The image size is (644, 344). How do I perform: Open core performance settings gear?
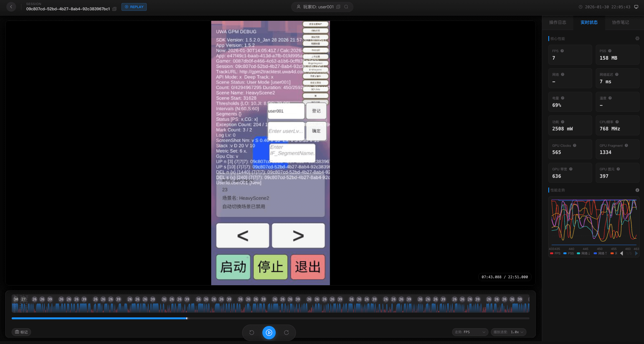[x=637, y=39]
